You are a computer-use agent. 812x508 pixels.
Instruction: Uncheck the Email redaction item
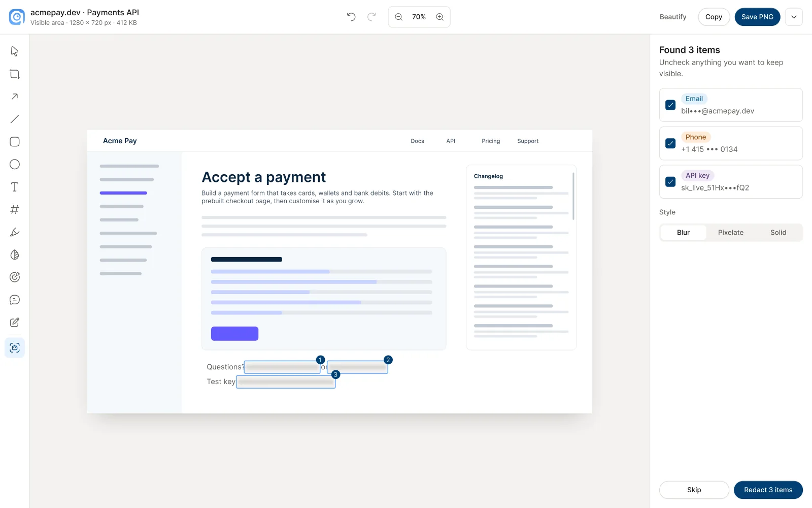pos(670,105)
